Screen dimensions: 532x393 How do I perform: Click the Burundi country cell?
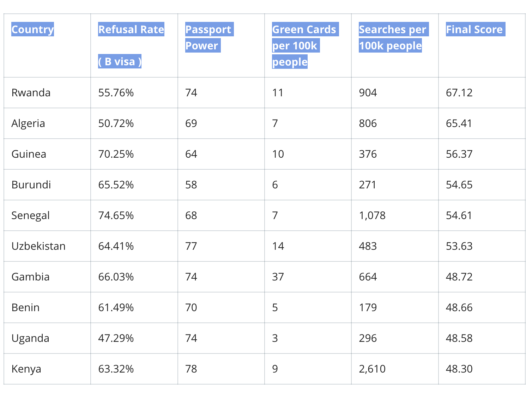point(31,185)
